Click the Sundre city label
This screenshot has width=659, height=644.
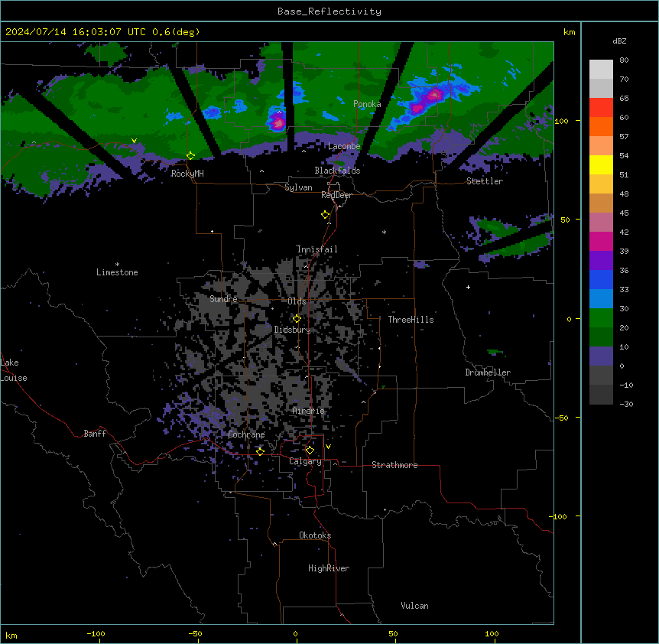(223, 299)
